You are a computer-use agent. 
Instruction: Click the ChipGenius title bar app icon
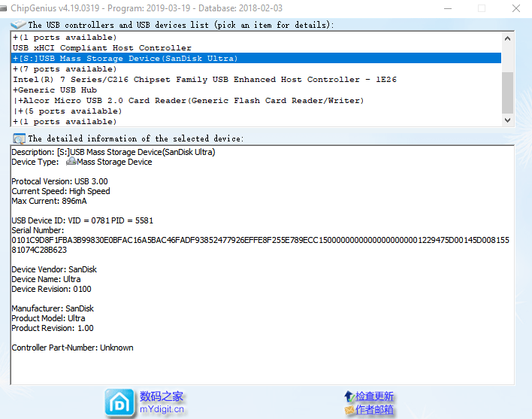[x=4, y=8]
